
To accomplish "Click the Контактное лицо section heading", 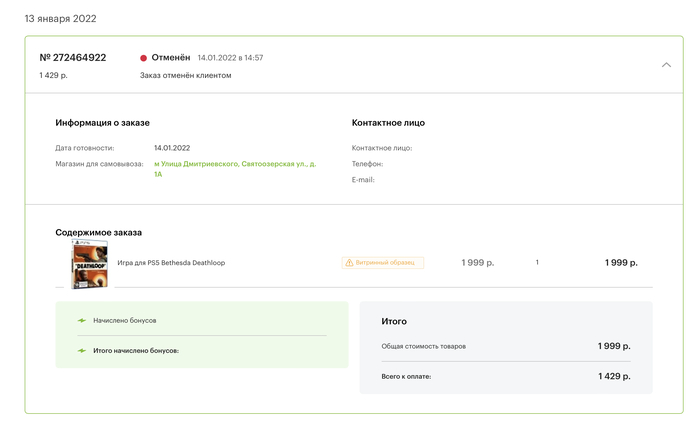I will point(388,123).
